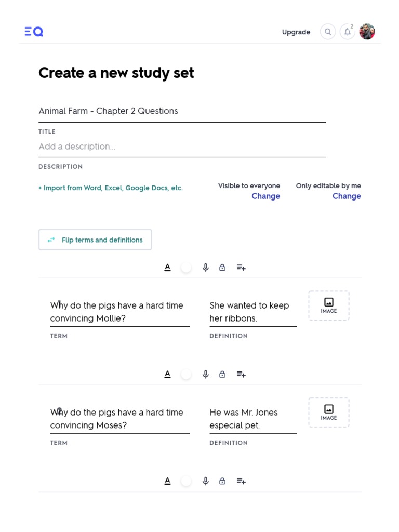This screenshot has width=399, height=532.
Task: Open the notifications bell
Action: (x=348, y=32)
